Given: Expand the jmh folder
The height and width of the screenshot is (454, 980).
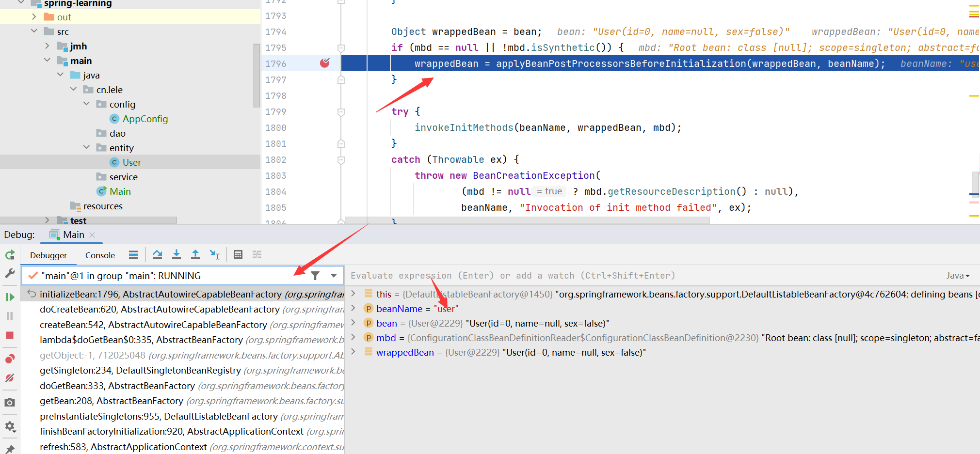Looking at the screenshot, I should coord(47,46).
